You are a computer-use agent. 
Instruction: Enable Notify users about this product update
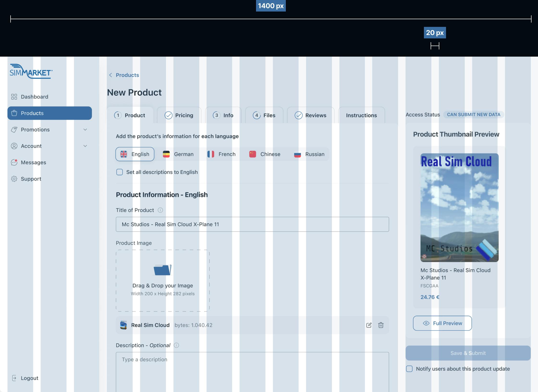(x=409, y=369)
